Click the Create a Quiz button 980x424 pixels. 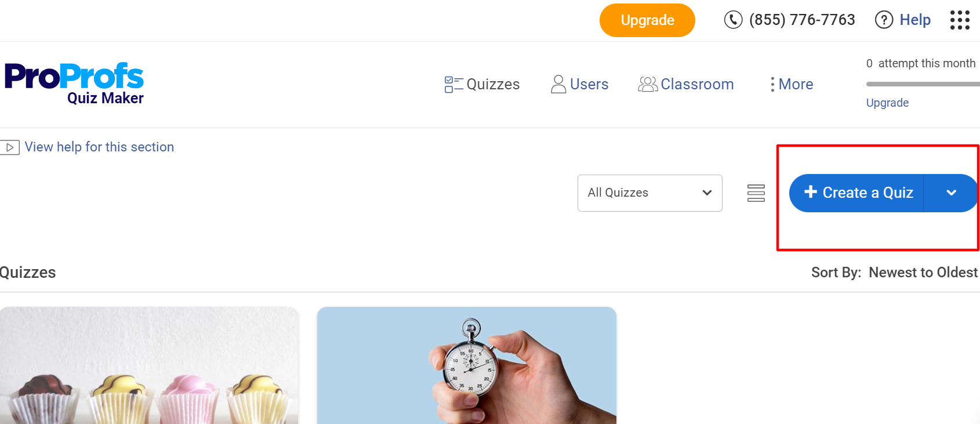[856, 193]
